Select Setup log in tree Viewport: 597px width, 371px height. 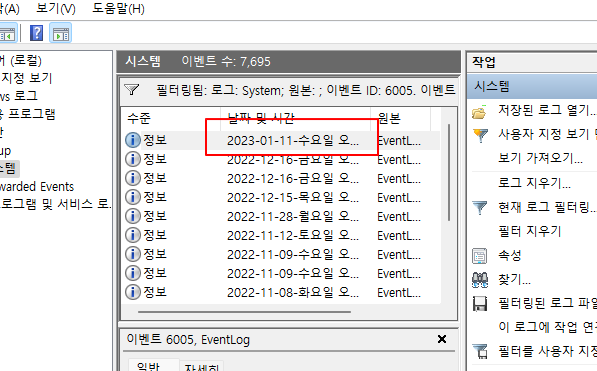point(5,150)
